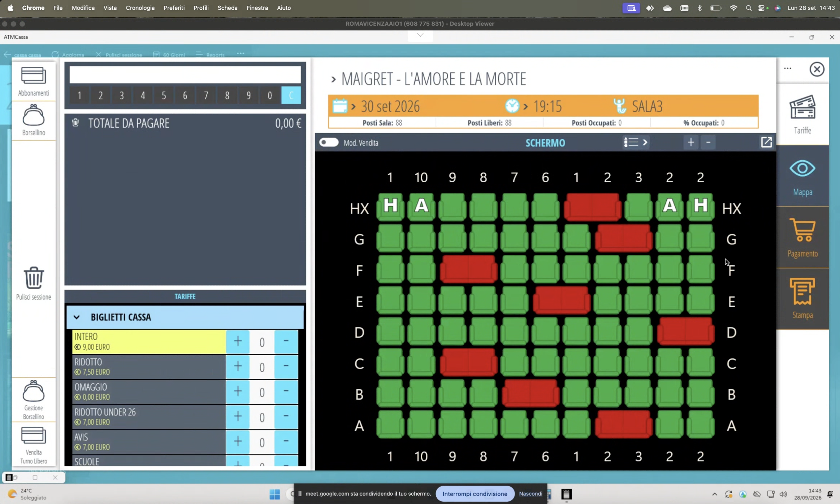Click the Stampa receipt icon
This screenshot has height=504, width=840.
point(802,292)
